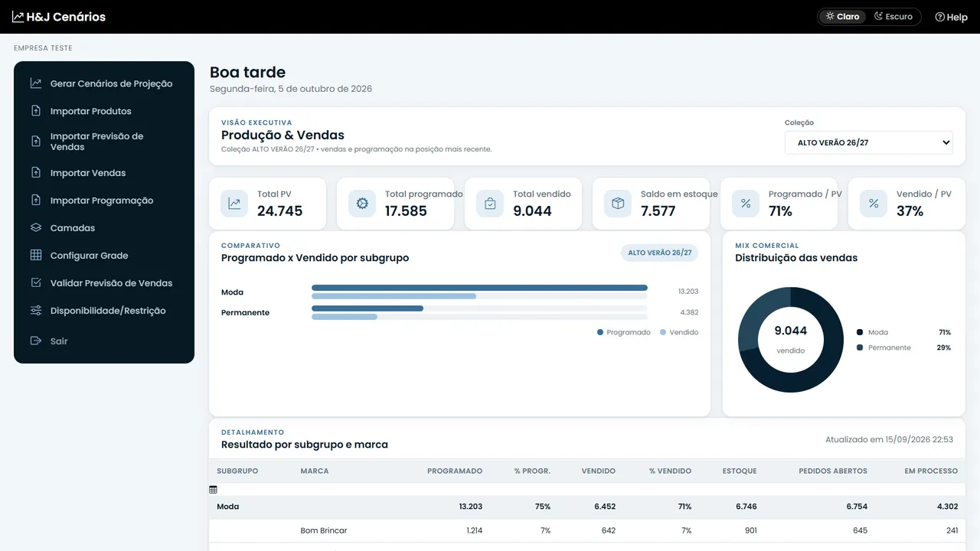Viewport: 980px width, 551px height.
Task: Click the small table icon under SUBGRUPO
Action: pyautogui.click(x=213, y=489)
